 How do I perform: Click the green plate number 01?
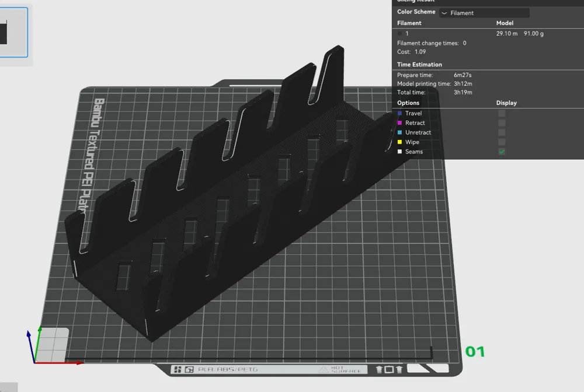(475, 352)
